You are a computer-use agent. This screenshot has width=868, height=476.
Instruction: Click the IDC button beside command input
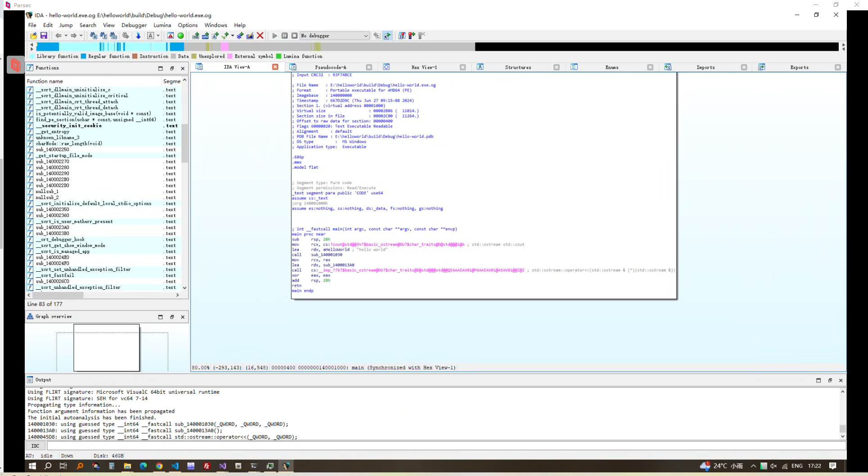point(35,446)
